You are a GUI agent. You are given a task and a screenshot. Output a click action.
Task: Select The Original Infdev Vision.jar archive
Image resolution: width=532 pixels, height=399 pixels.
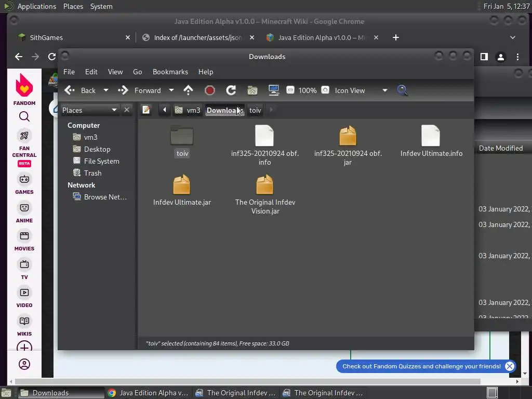(265, 194)
